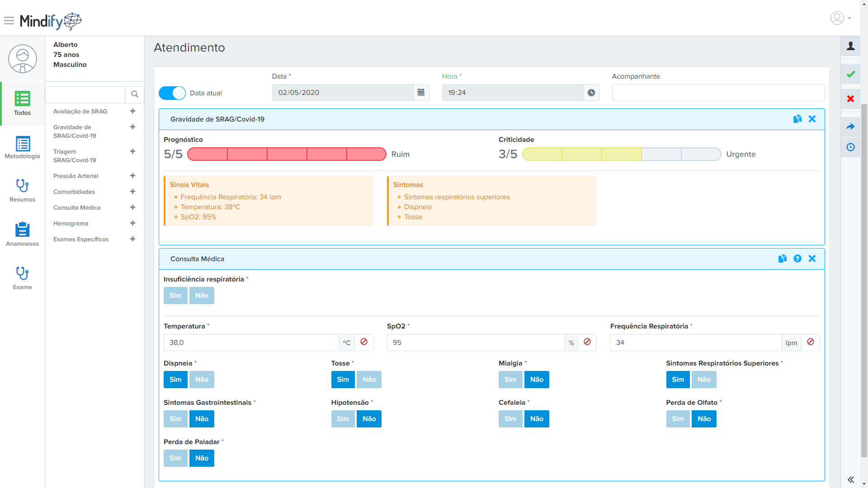
Task: Copy the Gravidade de SRAG/Covid-19 panel
Action: tap(797, 119)
